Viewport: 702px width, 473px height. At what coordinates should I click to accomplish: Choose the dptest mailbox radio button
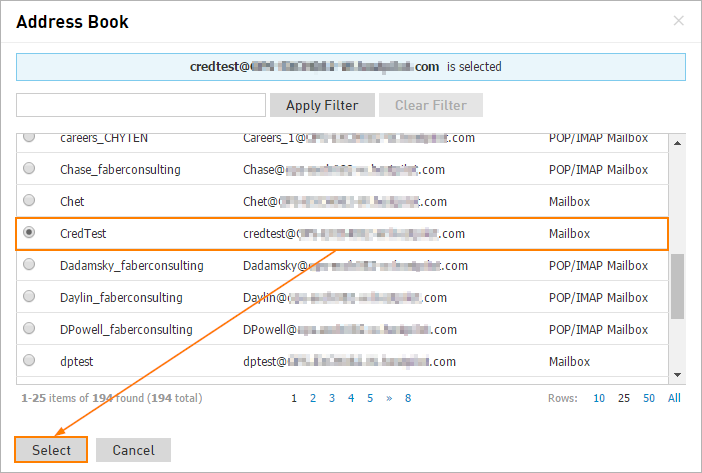coord(29,360)
